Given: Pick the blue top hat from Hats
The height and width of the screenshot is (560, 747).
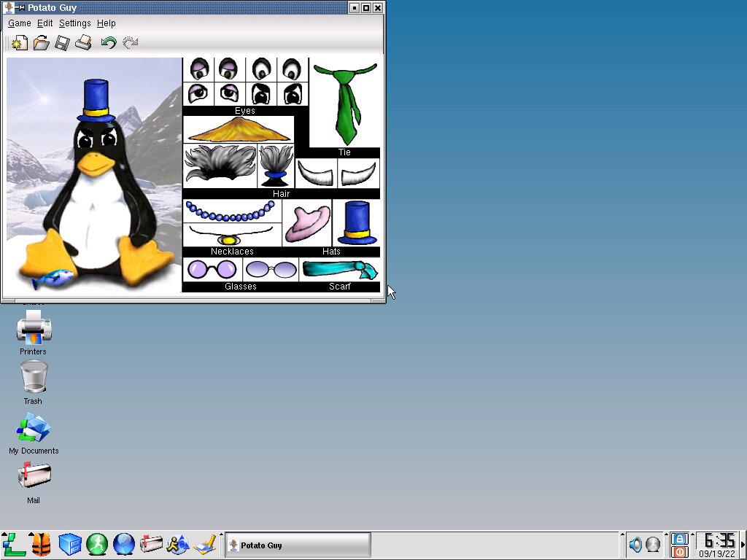Looking at the screenshot, I should (x=357, y=222).
